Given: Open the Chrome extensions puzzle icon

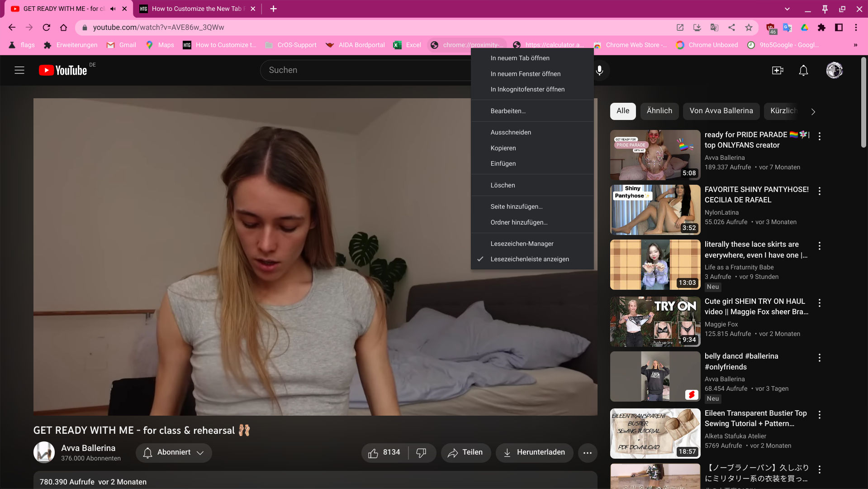Looking at the screenshot, I should 821,28.
